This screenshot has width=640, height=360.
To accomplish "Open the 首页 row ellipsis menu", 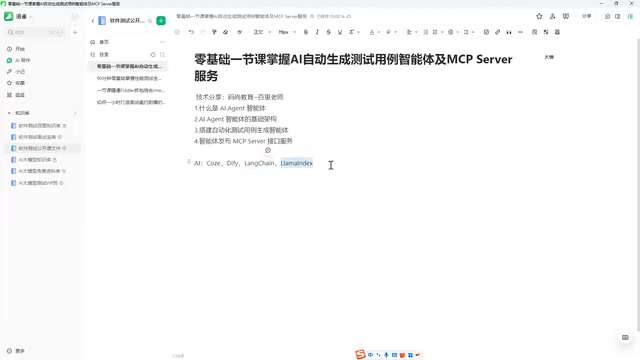I will (x=162, y=42).
